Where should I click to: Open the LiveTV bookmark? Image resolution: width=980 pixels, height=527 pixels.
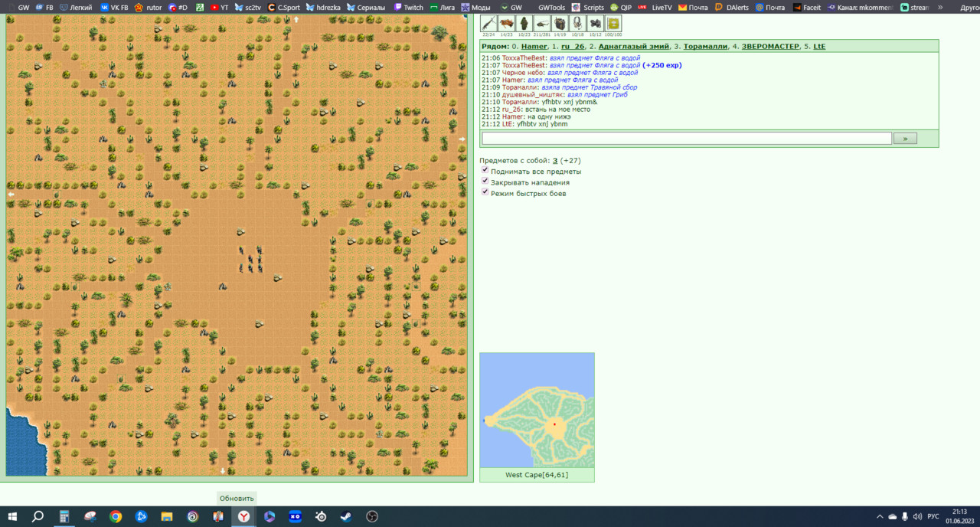coord(655,7)
